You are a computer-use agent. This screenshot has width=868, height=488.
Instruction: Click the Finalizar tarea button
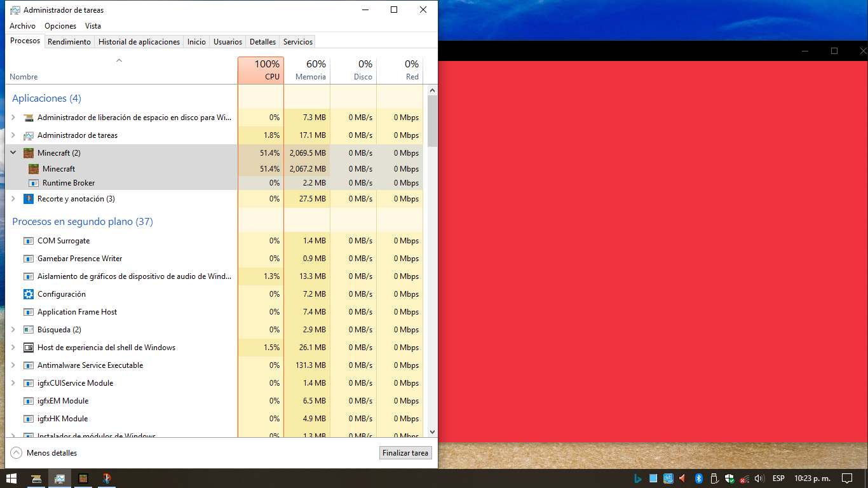[x=405, y=453]
